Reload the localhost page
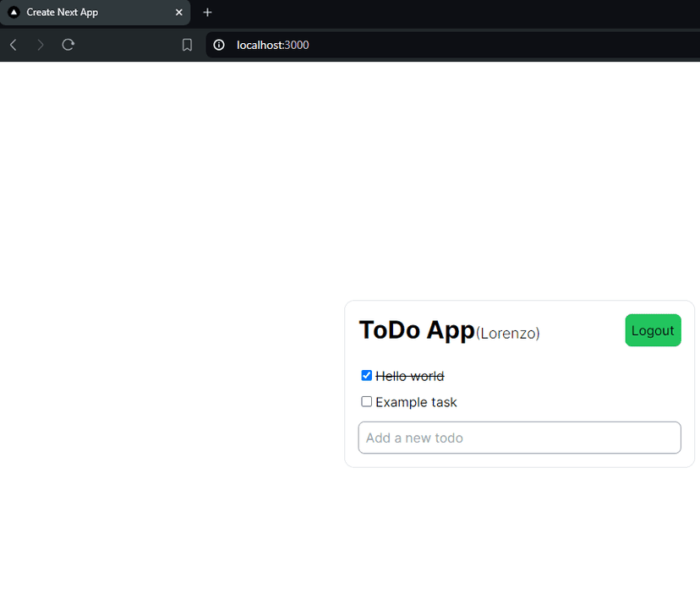700x593 pixels. 68,45
